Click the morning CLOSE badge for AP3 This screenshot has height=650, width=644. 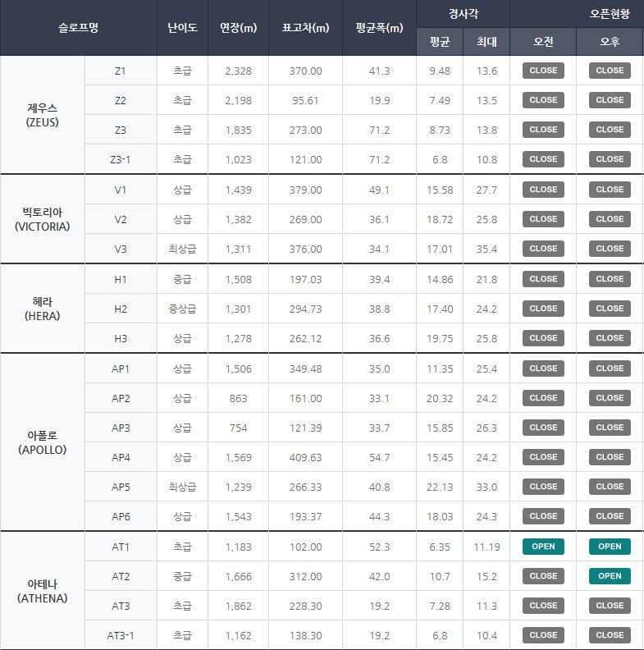(x=543, y=428)
